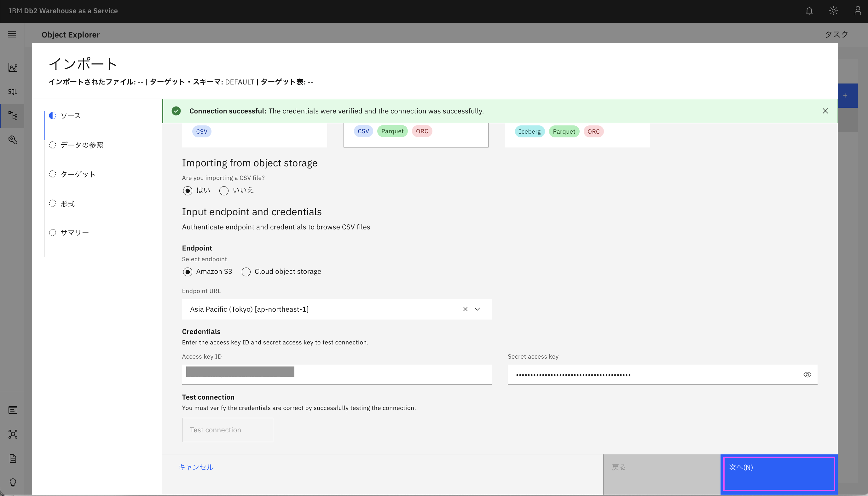This screenshot has height=496, width=868.
Task: Click the monitoring chart sidebar icon
Action: [13, 67]
